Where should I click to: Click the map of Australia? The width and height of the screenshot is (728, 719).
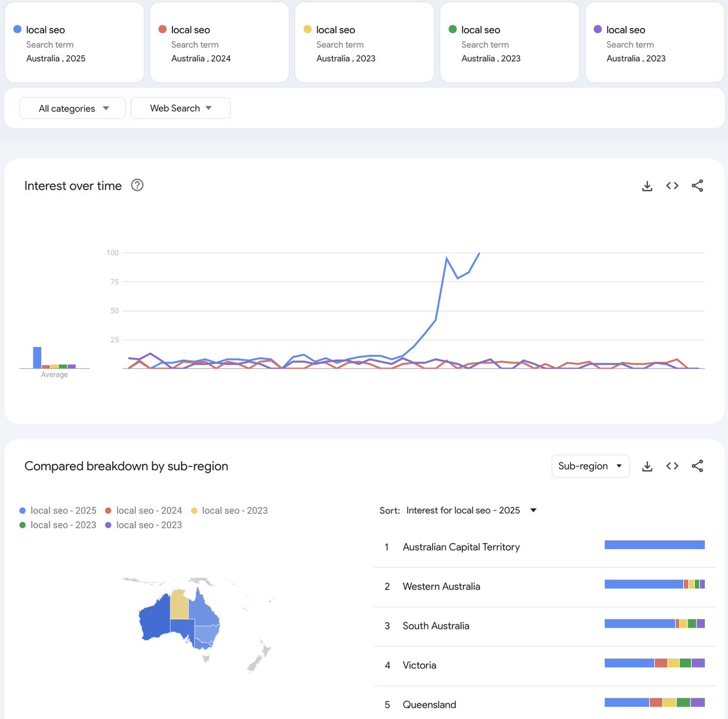tap(179, 619)
